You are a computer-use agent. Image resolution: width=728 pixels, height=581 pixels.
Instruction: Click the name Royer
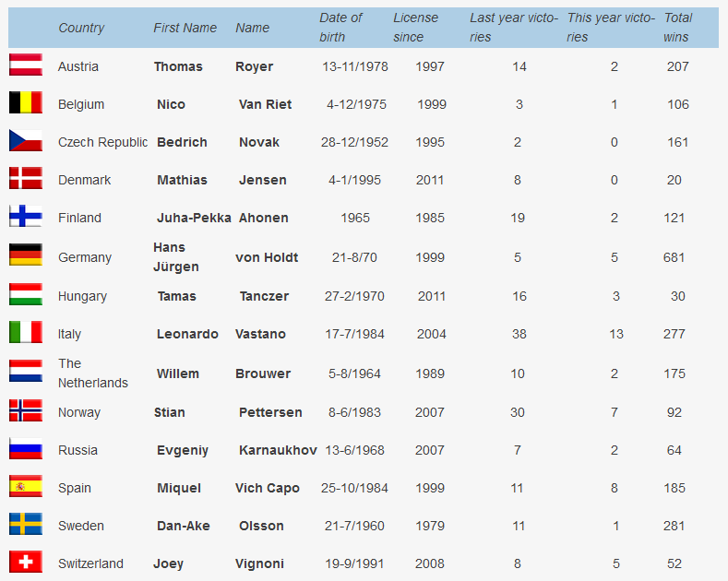pos(254,66)
